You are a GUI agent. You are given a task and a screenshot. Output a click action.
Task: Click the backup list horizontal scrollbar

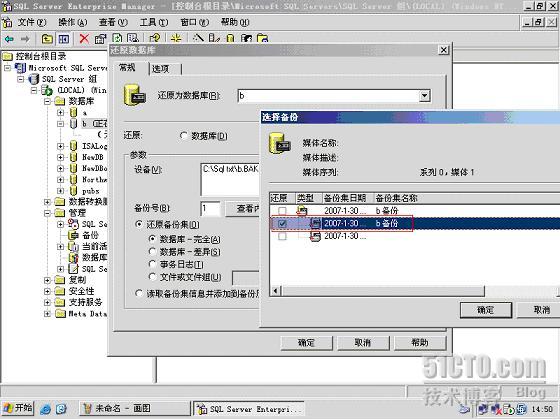pos(382,291)
